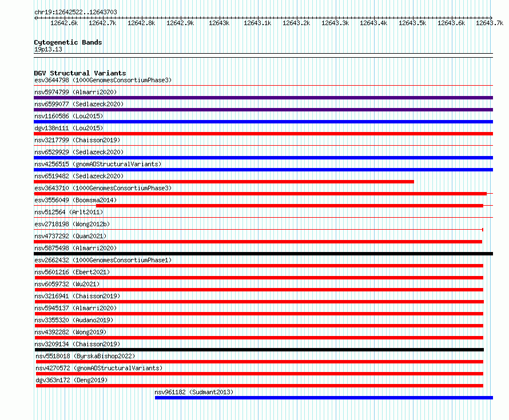Open the nsv1160586 (Lou2015) variant label
509x420 pixels.
point(69,116)
